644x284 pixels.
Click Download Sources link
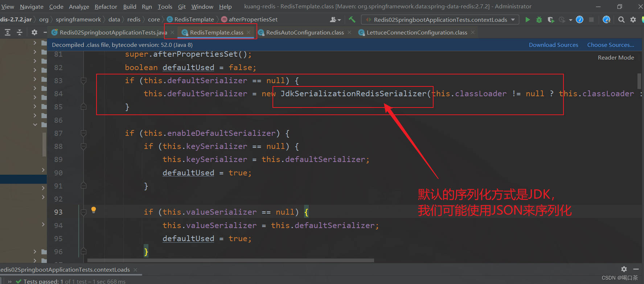click(553, 45)
